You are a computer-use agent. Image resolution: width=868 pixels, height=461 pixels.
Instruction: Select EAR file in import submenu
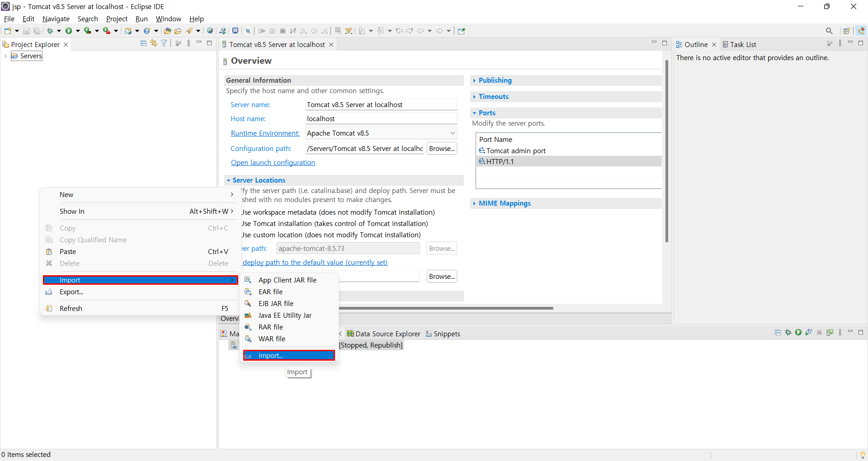pos(289,292)
